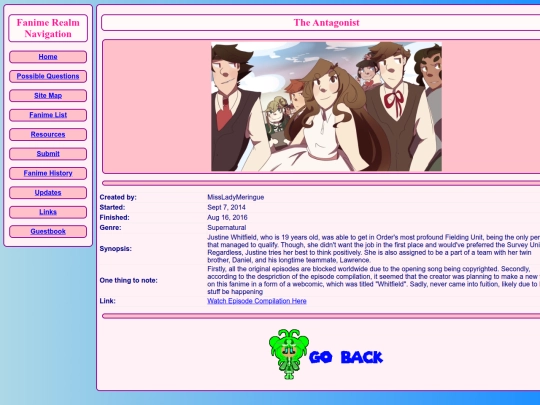Open the Home navigation link
Screen dimensions: 540x405
[x=48, y=57]
